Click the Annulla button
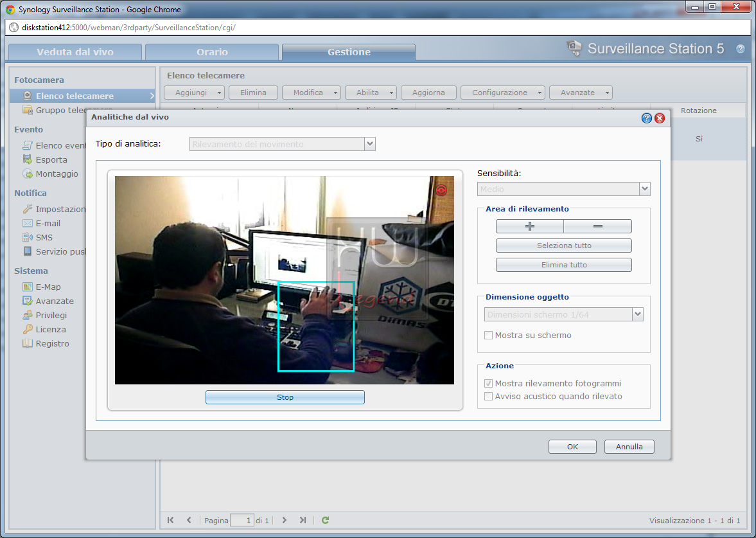The image size is (756, 538). [629, 447]
